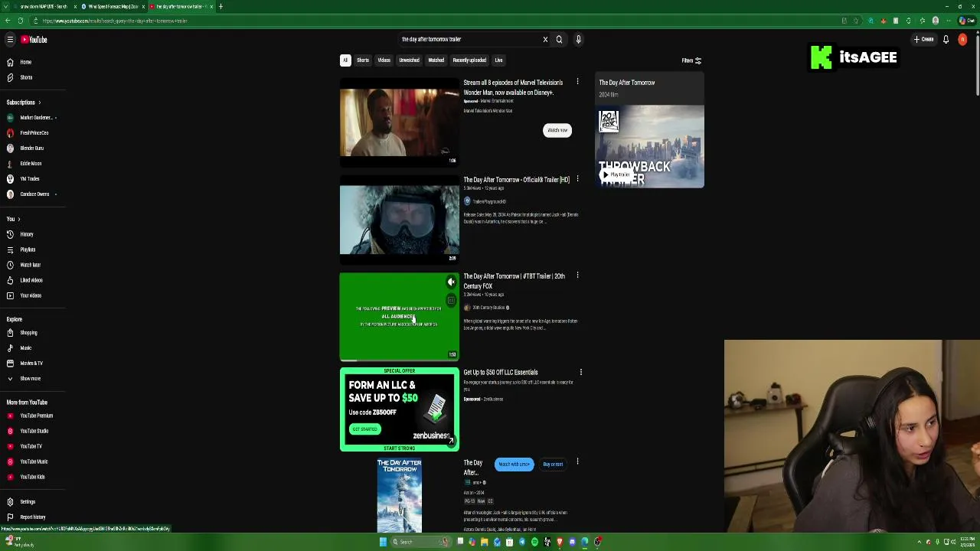
Task: Open the account avatar menu
Action: coord(962,40)
